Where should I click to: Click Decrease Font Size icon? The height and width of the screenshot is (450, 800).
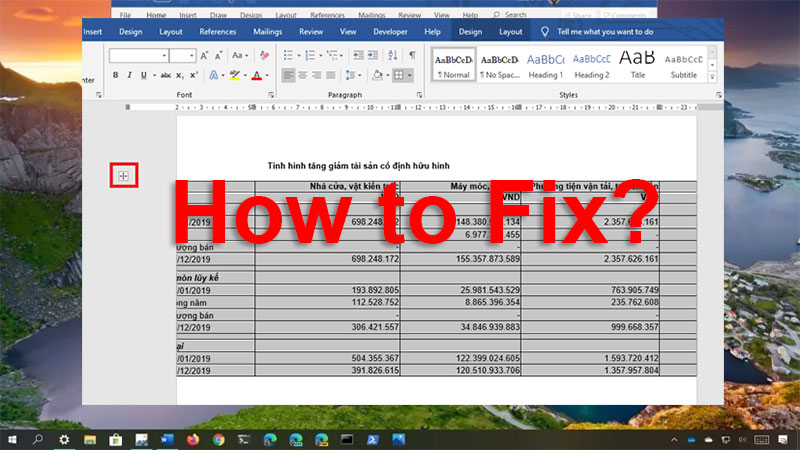coord(218,55)
